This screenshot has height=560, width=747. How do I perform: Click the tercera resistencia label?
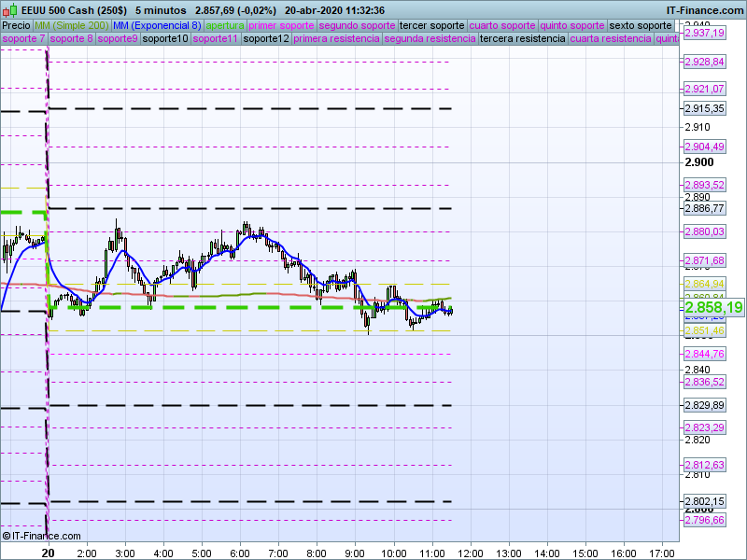(521, 39)
